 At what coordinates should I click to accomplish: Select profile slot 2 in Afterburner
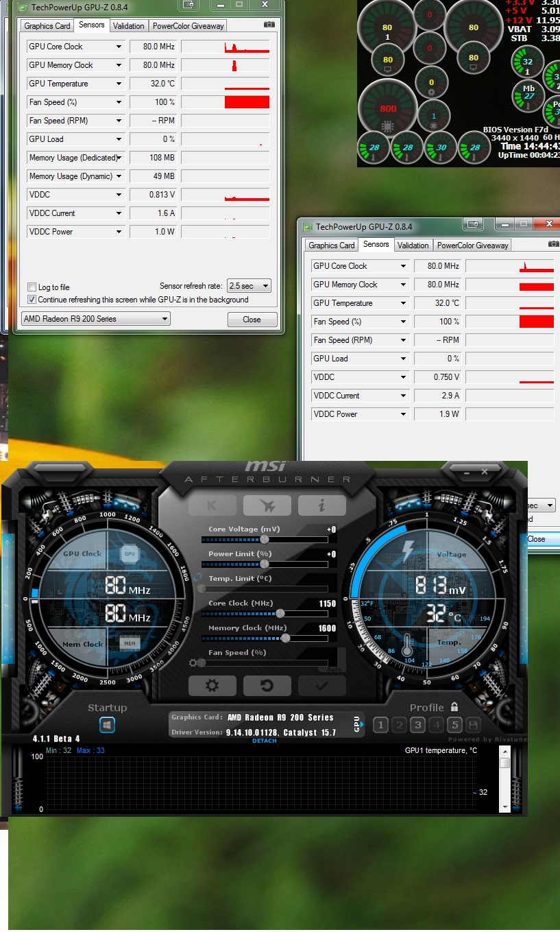click(x=400, y=725)
